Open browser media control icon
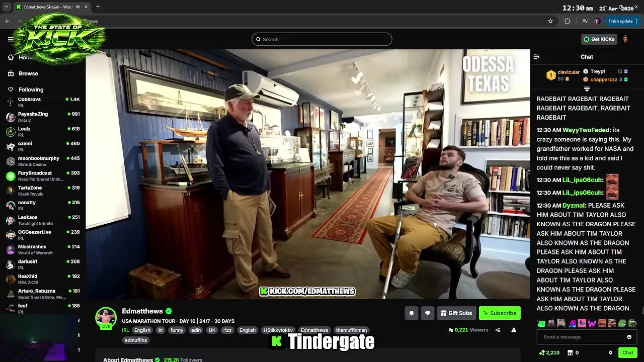The width and height of the screenshot is (644, 362). point(585,21)
